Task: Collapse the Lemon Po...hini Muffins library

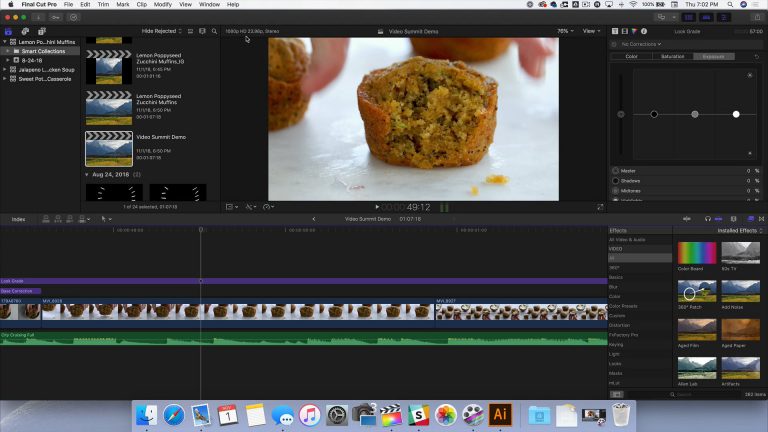Action: (x=5, y=42)
